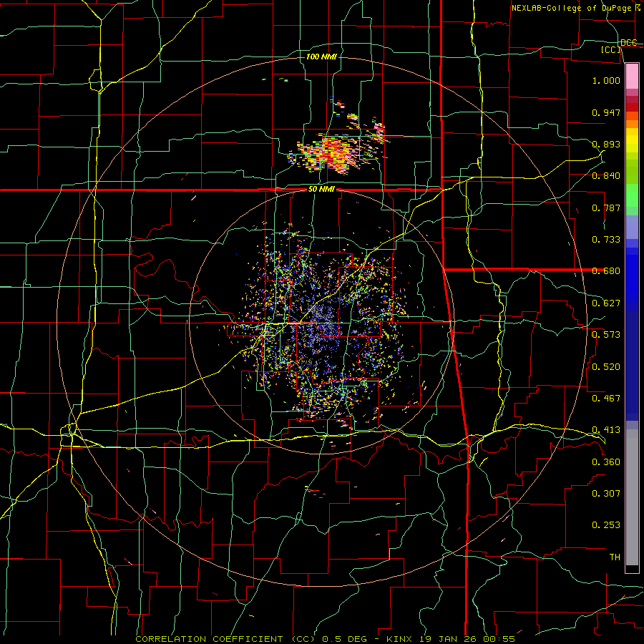Click the red segment of the color bar
644x644 pixels.
click(x=632, y=107)
